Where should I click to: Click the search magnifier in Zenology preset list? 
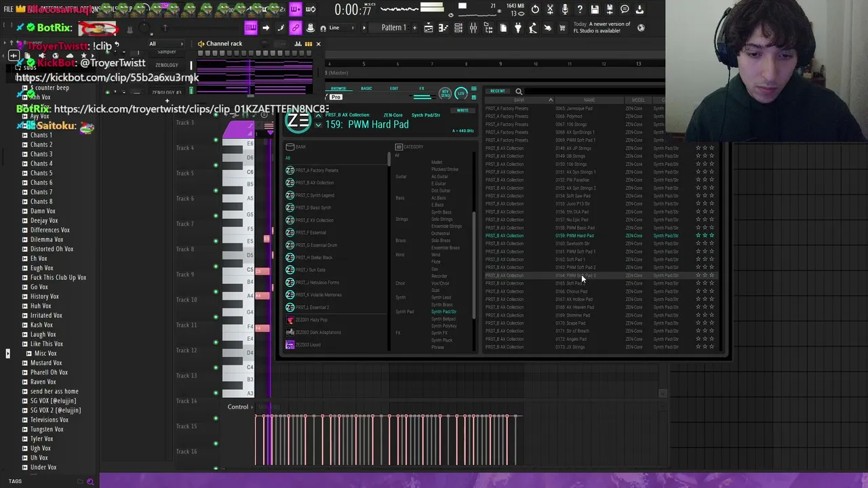(519, 91)
